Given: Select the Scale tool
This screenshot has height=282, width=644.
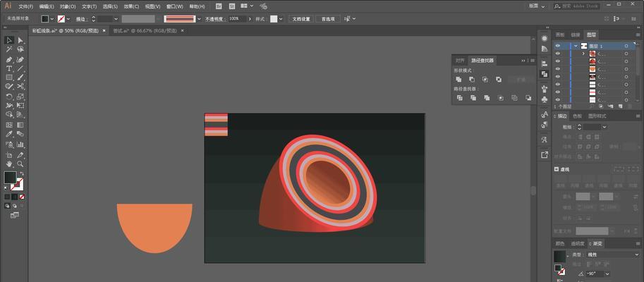Looking at the screenshot, I should click(x=20, y=97).
